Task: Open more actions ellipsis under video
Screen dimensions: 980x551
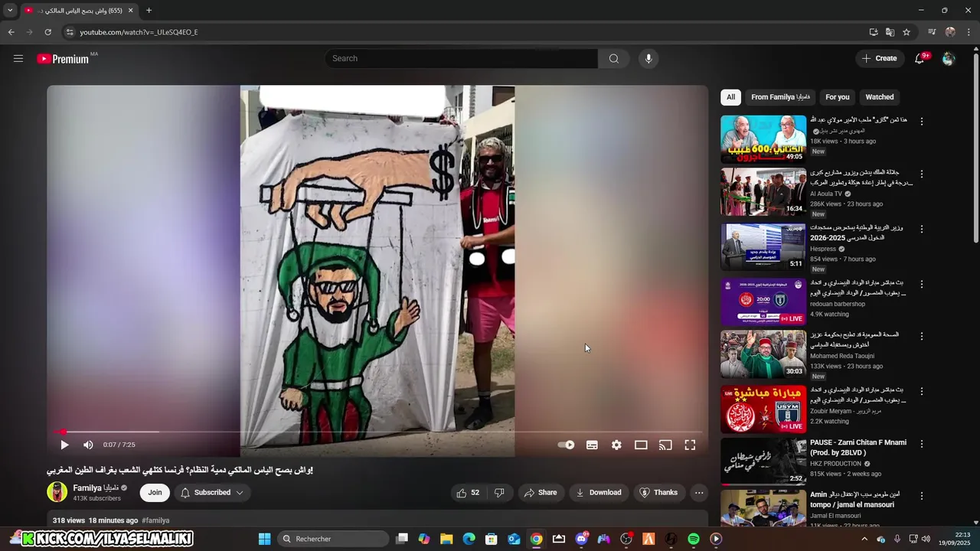Action: coord(699,493)
